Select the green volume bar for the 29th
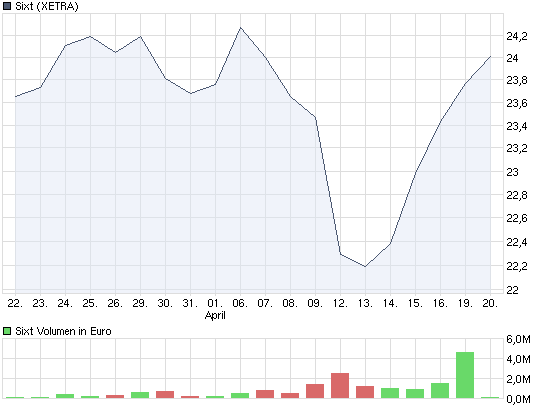 pos(140,395)
